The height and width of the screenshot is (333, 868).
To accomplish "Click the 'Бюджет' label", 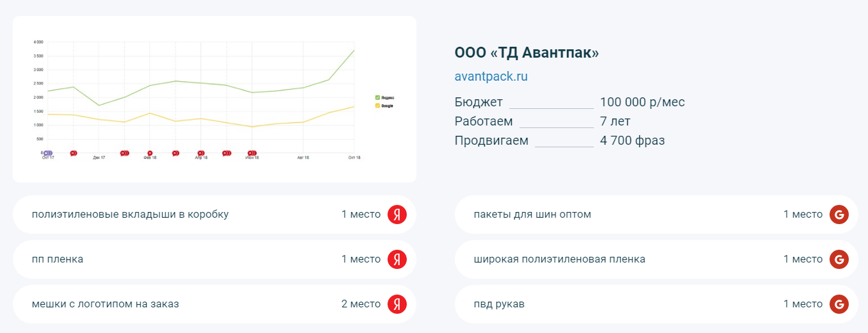I will 479,102.
